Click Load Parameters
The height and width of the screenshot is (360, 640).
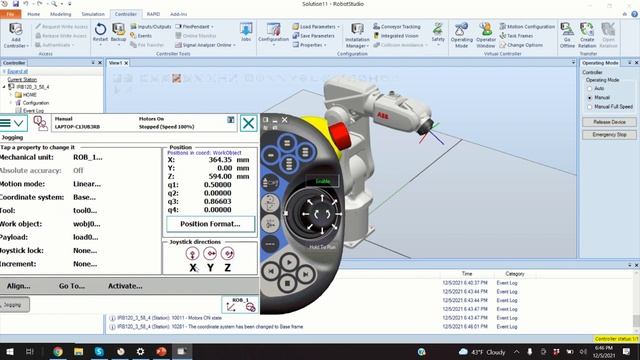[316, 27]
